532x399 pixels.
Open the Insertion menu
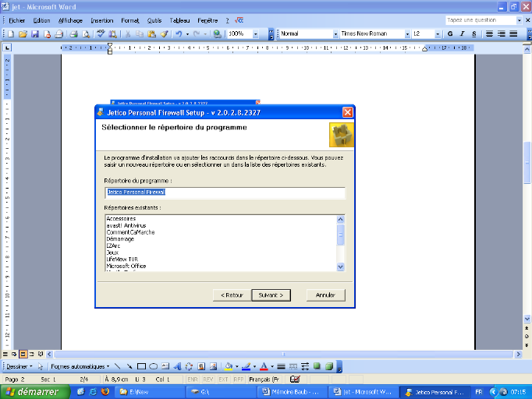[x=101, y=21]
